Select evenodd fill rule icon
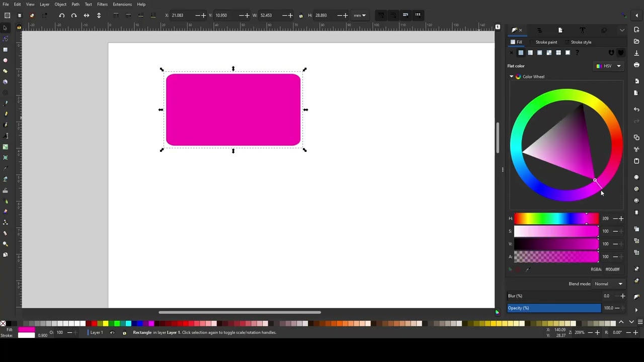Image resolution: width=644 pixels, height=362 pixels. pos(611,53)
